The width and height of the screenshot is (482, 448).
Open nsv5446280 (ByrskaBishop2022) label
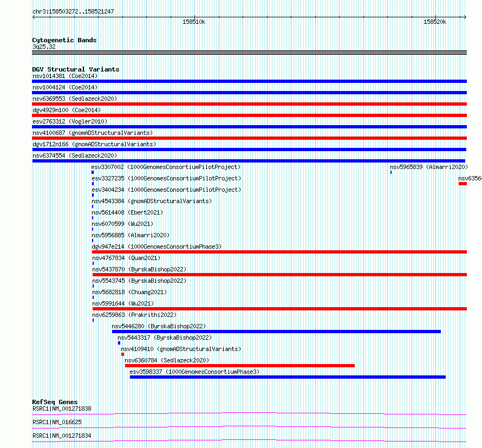pos(159,326)
